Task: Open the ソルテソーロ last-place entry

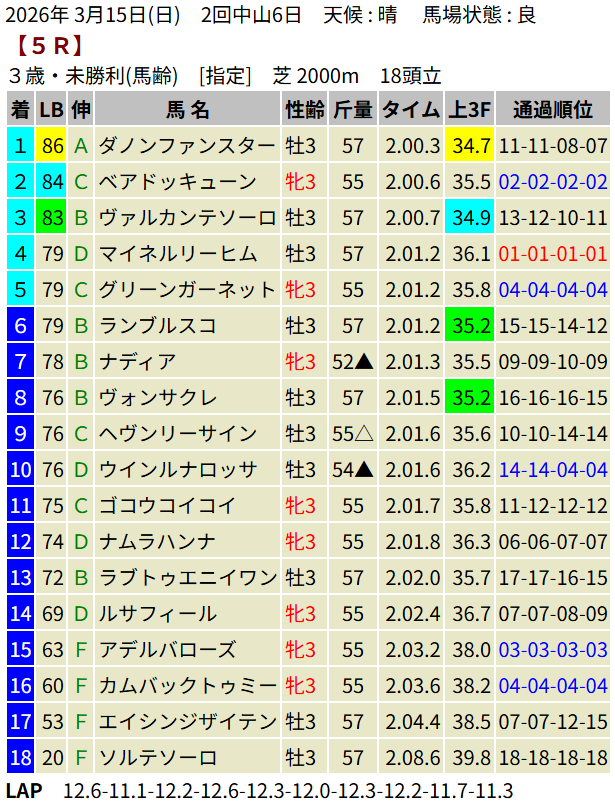Action: (158, 757)
